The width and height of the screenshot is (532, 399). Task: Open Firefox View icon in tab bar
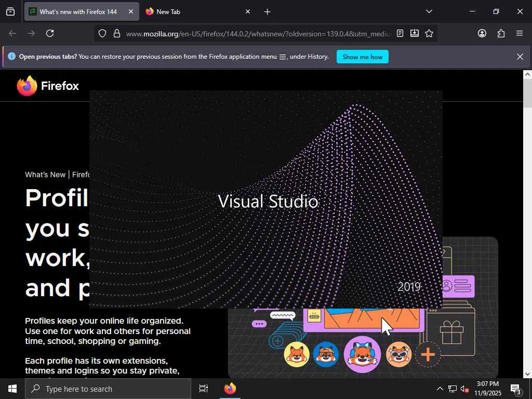click(10, 11)
